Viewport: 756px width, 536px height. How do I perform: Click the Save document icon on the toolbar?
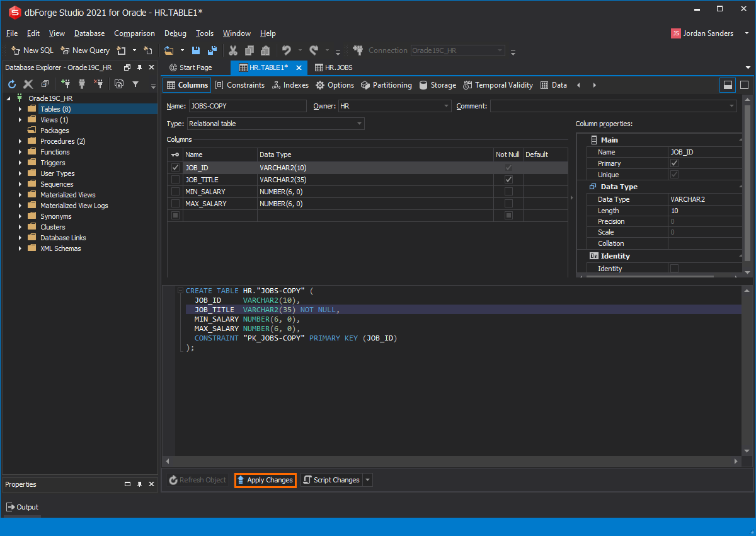(195, 50)
